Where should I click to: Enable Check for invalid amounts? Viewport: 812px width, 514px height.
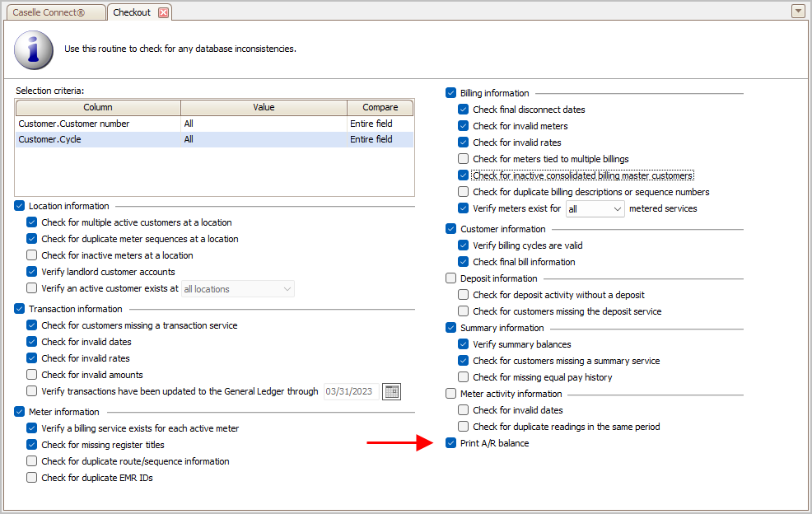click(31, 375)
